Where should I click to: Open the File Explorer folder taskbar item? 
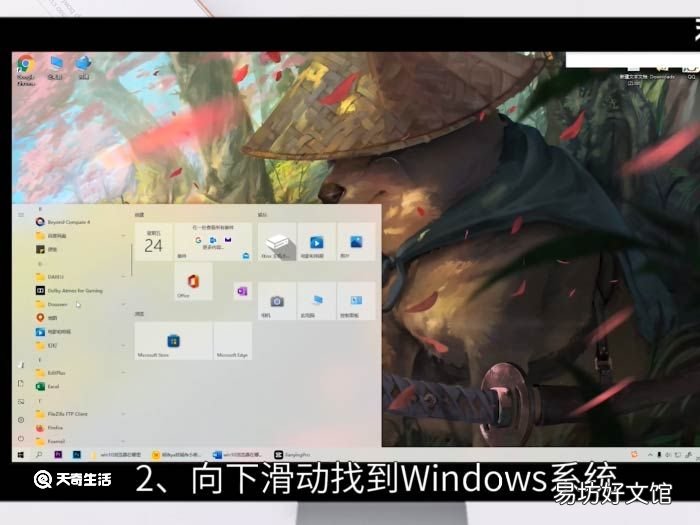tap(116, 455)
